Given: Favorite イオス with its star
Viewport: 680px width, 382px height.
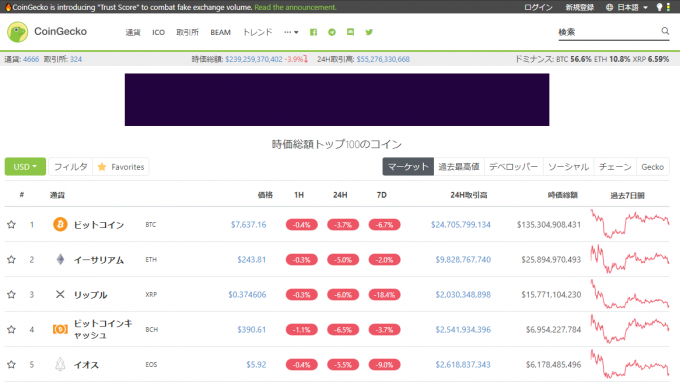Looking at the screenshot, I should coord(11,365).
